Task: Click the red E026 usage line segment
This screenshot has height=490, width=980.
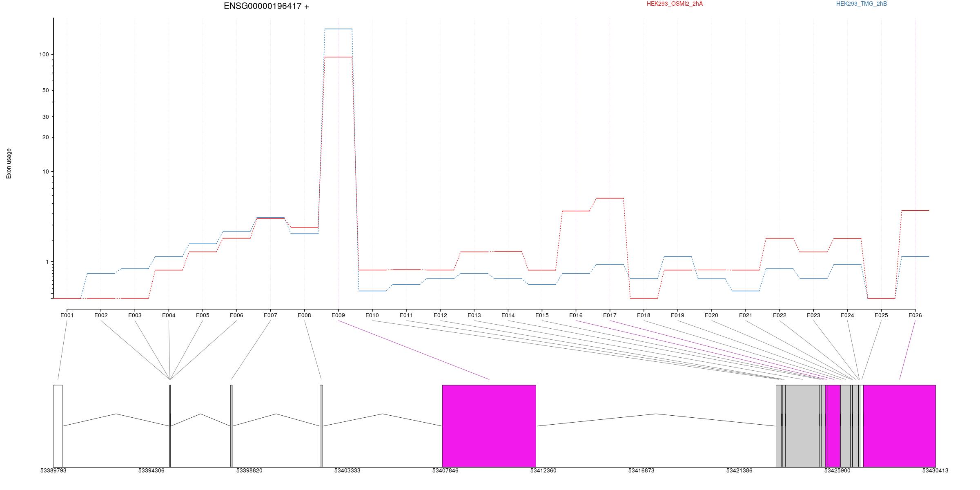Action: click(x=915, y=211)
